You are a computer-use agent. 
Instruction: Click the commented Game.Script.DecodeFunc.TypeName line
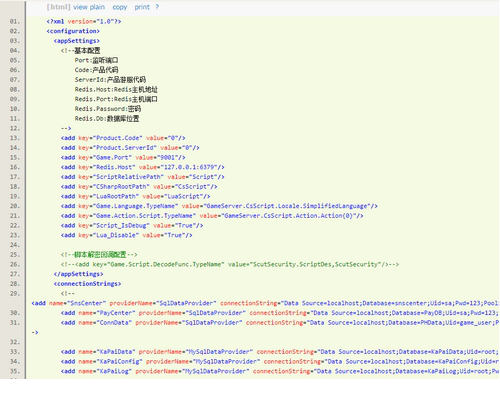pyautogui.click(x=230, y=264)
